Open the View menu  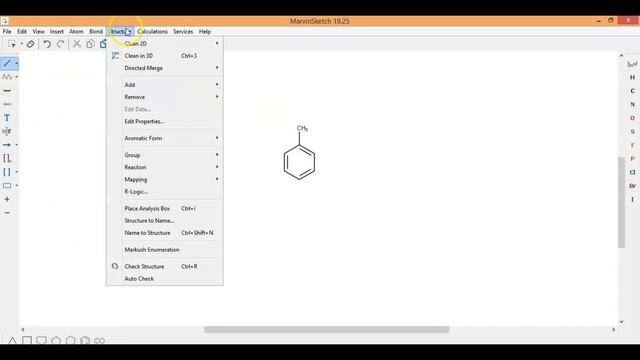39,31
